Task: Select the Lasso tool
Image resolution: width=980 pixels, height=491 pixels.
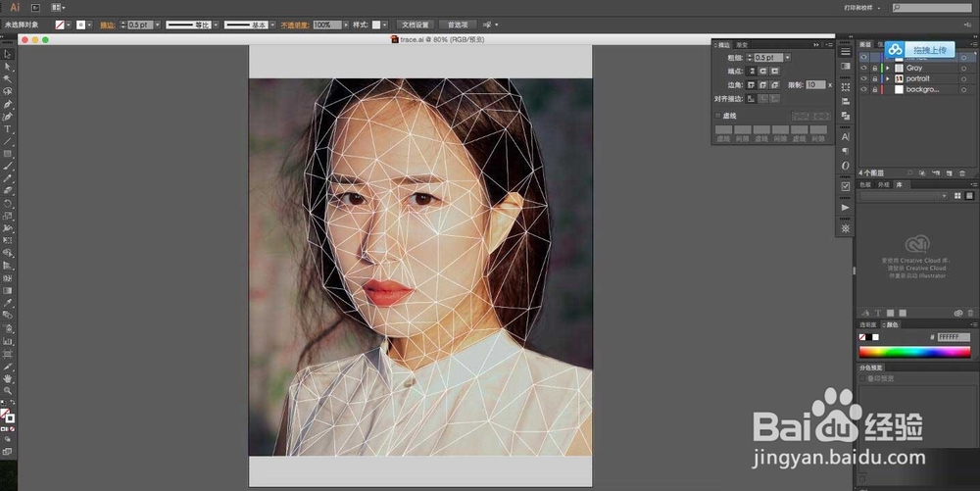Action: tap(8, 91)
